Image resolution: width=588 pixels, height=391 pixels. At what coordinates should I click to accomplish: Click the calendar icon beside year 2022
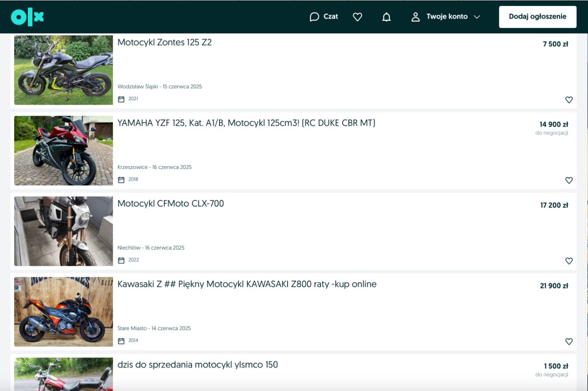pyautogui.click(x=121, y=260)
